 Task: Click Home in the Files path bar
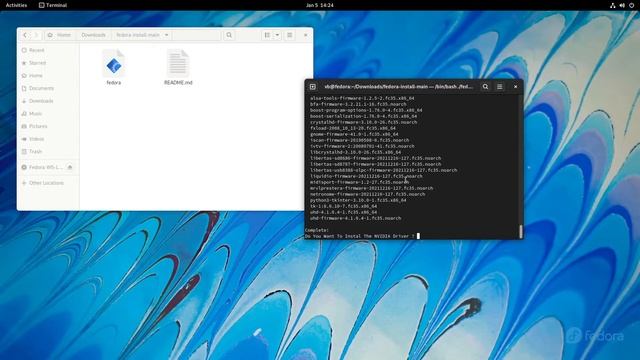click(x=60, y=35)
